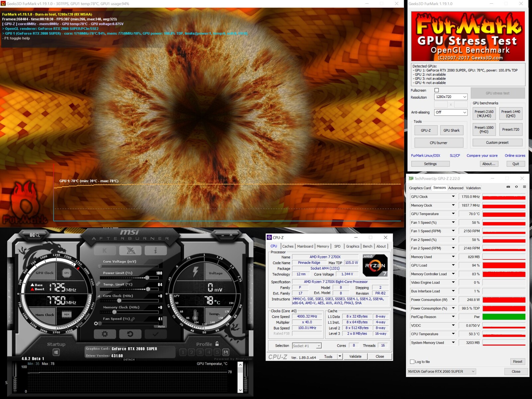Image resolution: width=532 pixels, height=399 pixels.
Task: Open the info (i) panel in Afterburner
Action: [x=156, y=250]
